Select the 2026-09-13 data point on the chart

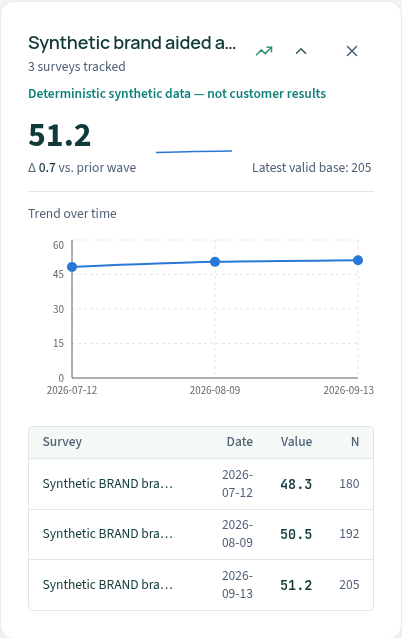point(358,260)
